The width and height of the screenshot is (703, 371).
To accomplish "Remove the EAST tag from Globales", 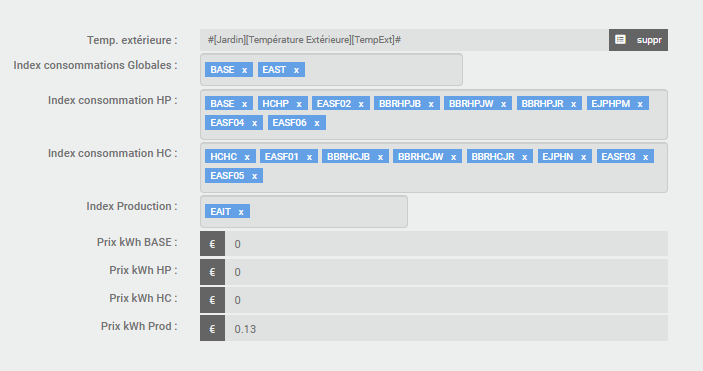I will (x=296, y=70).
